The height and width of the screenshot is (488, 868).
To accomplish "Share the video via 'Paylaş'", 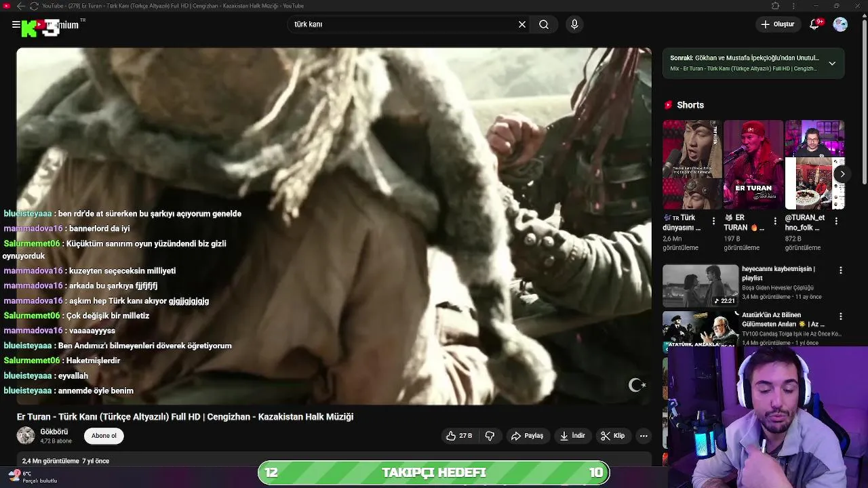I will (x=527, y=436).
